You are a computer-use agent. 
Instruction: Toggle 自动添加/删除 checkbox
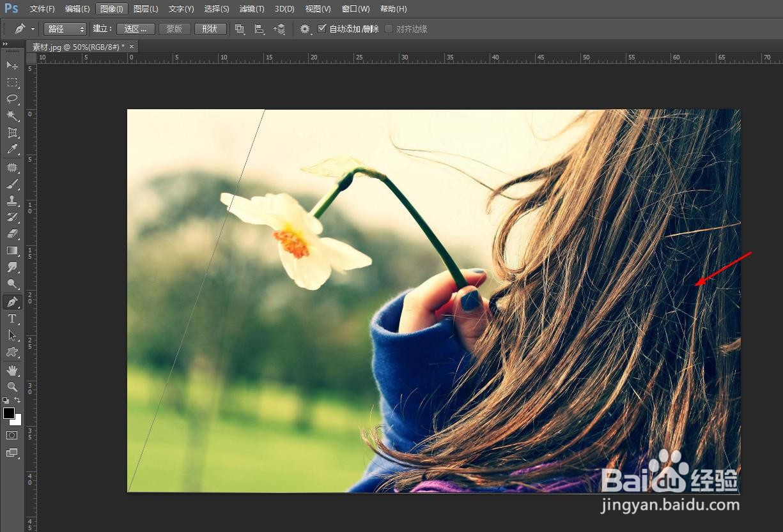click(x=322, y=29)
